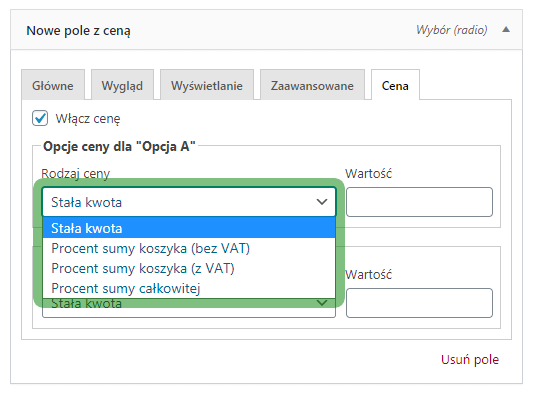
Task: Click the Włącz cenę label text
Action: click(x=88, y=119)
